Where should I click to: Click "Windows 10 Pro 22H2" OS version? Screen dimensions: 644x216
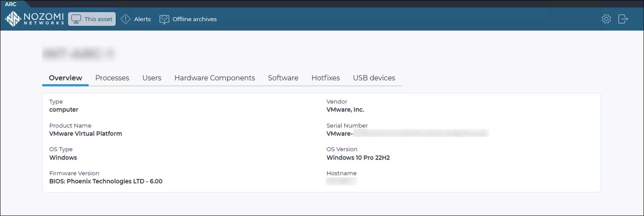(358, 158)
